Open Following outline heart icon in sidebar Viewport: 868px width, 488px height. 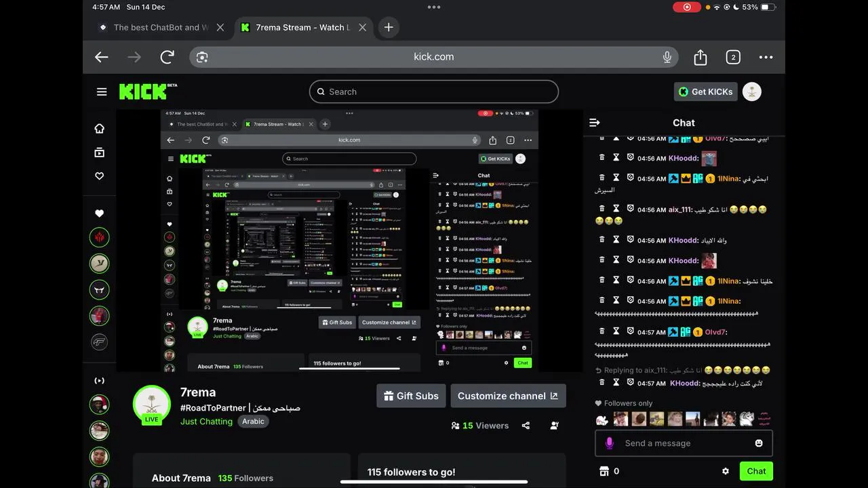pos(99,176)
